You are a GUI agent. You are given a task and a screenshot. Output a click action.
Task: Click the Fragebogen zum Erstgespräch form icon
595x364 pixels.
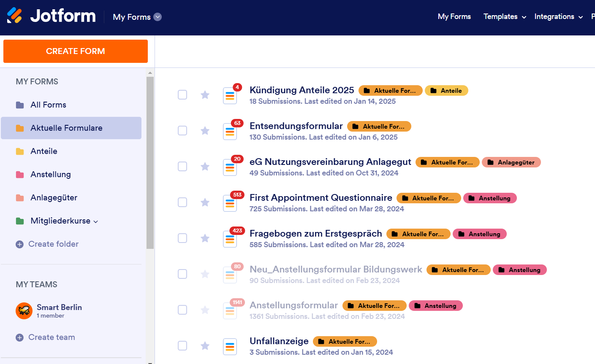[x=230, y=239]
